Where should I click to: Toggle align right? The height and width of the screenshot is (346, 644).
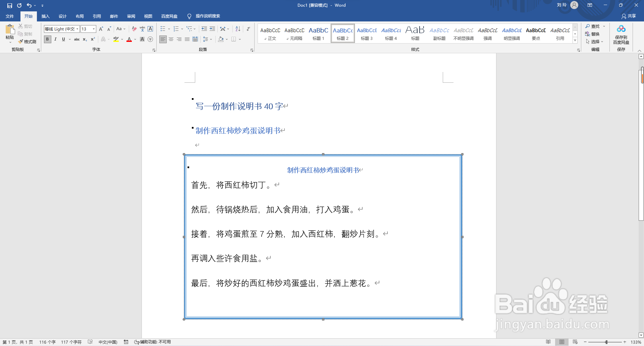[179, 39]
